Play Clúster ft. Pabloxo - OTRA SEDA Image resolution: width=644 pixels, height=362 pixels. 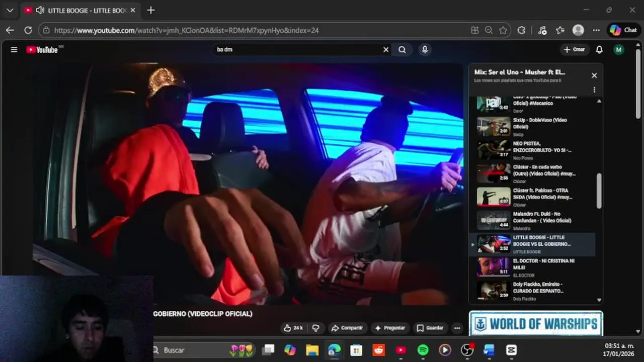point(533,197)
